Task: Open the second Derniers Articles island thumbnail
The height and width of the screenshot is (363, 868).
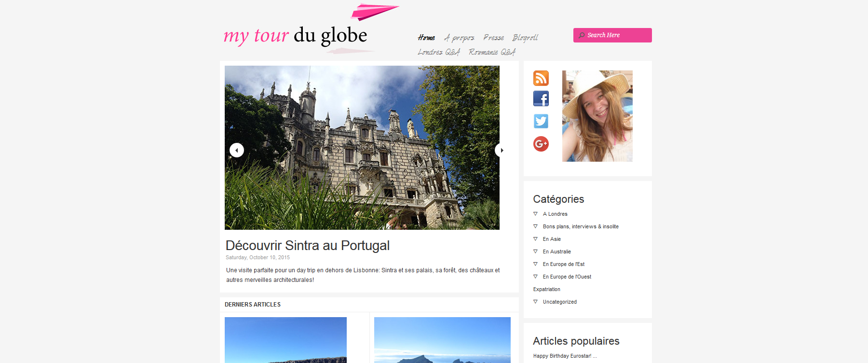Action: [442, 340]
